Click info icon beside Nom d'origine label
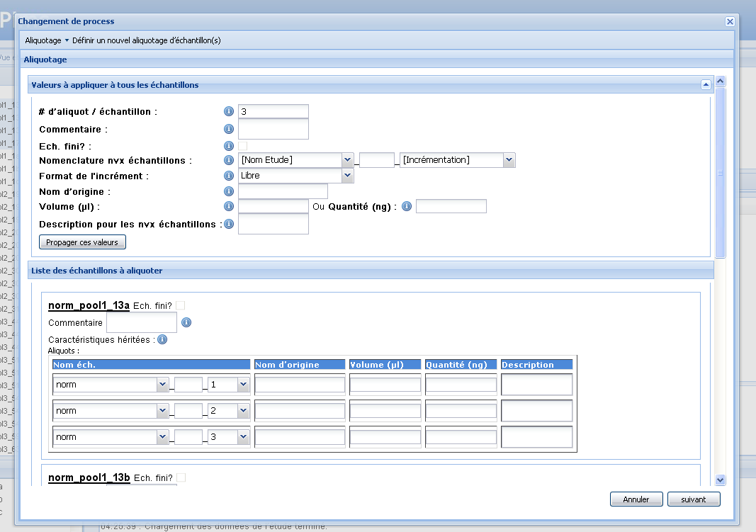Image resolution: width=756 pixels, height=532 pixels. pyautogui.click(x=229, y=191)
